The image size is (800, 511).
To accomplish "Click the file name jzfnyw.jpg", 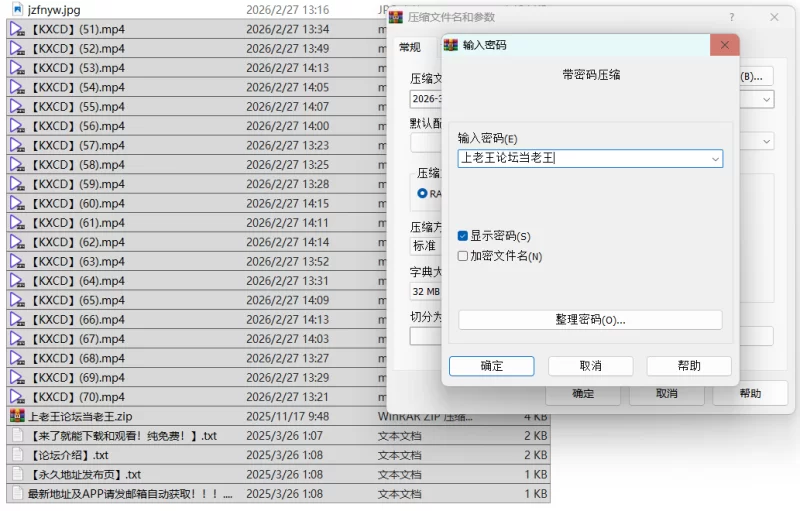I will click(x=54, y=10).
